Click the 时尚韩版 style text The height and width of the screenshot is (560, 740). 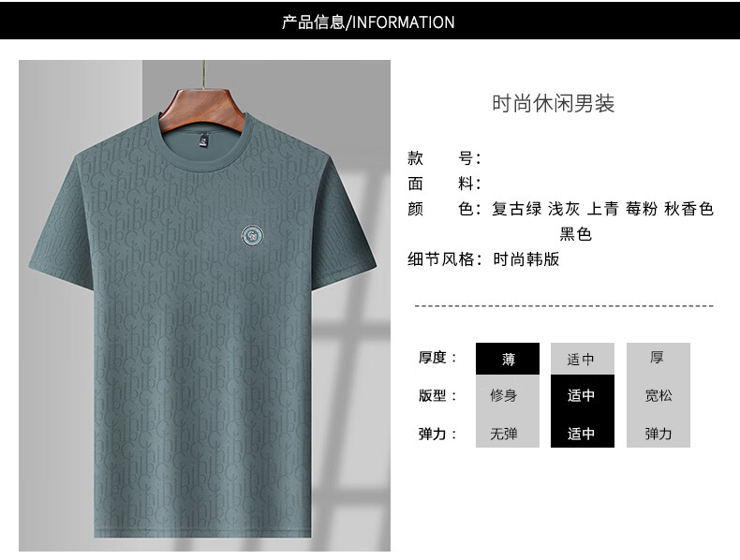pyautogui.click(x=526, y=259)
